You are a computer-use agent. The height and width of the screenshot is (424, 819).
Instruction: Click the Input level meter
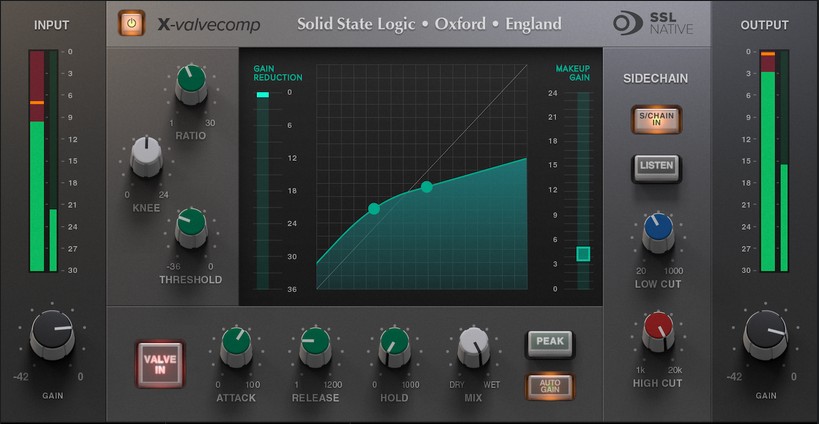coord(43,161)
